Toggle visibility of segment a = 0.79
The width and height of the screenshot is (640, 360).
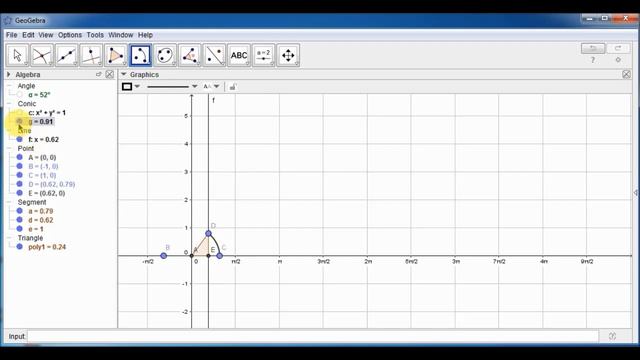point(20,211)
